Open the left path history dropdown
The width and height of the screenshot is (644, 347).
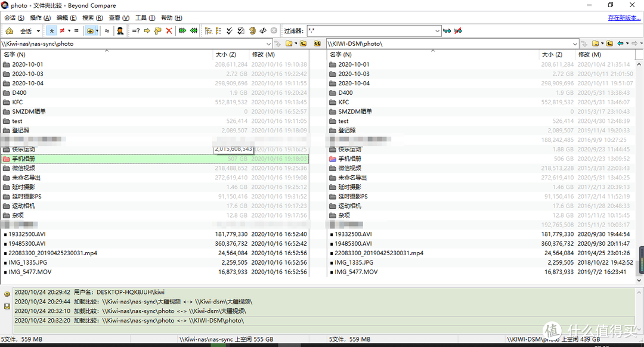pos(268,44)
